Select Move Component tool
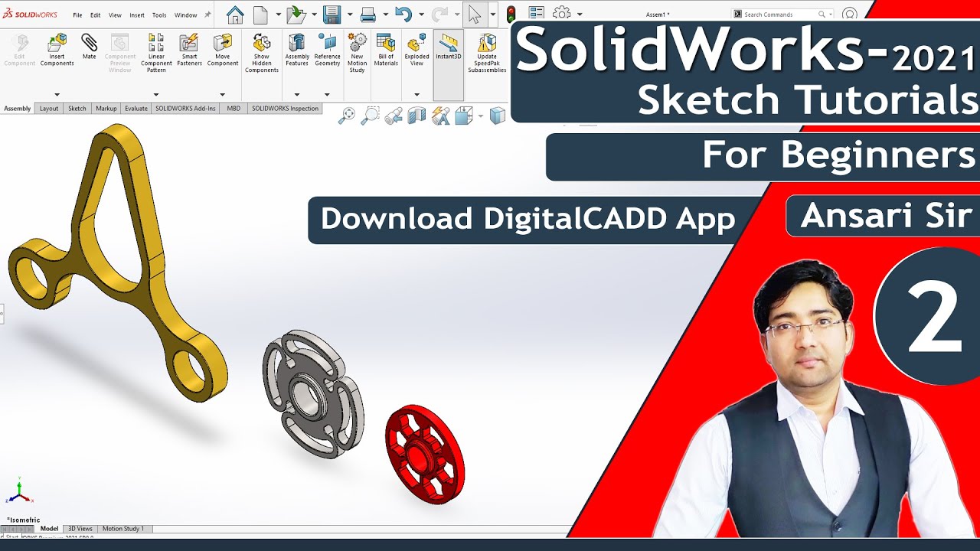The height and width of the screenshot is (551, 980). click(x=223, y=50)
